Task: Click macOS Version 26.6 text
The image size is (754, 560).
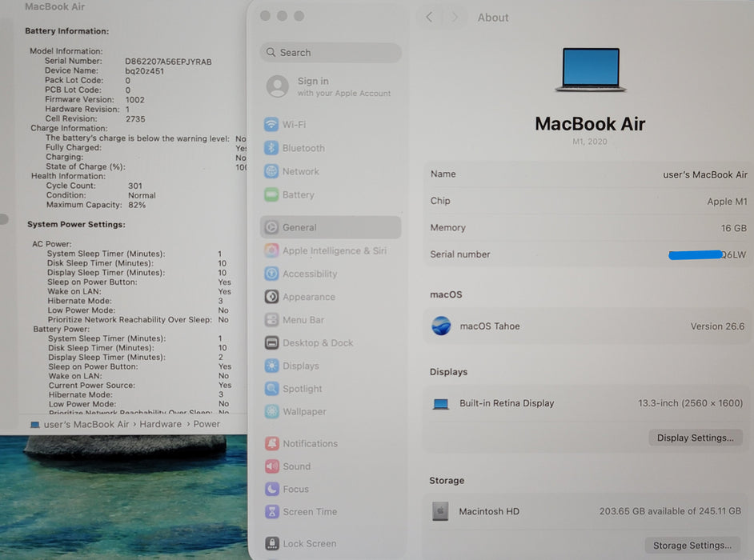Action: click(x=717, y=326)
